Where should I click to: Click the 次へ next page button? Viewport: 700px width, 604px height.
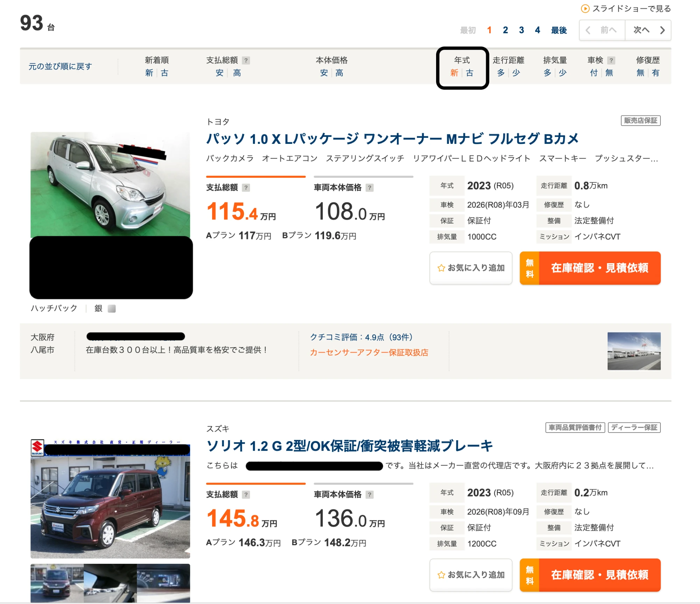(x=648, y=30)
